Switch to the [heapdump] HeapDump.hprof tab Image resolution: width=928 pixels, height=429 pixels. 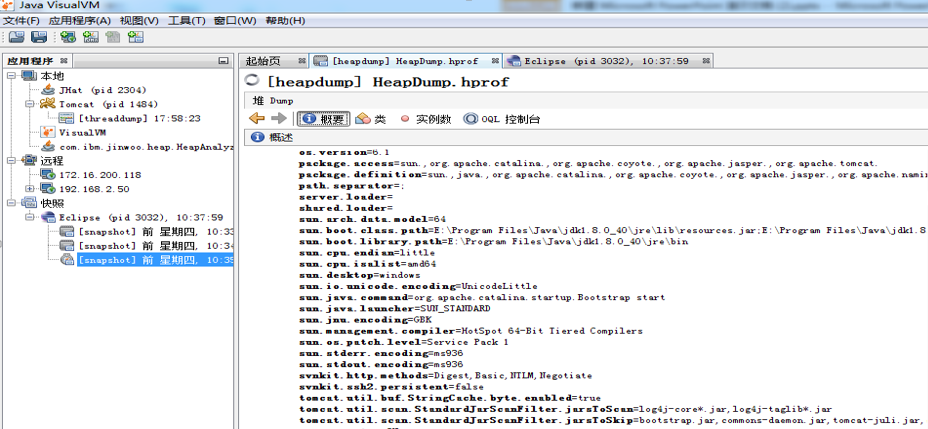(x=405, y=61)
